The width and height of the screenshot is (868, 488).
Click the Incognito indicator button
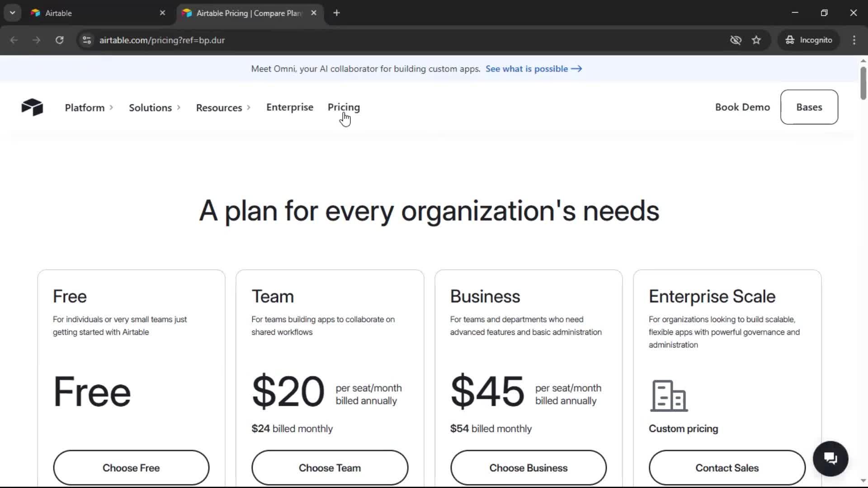click(x=809, y=40)
